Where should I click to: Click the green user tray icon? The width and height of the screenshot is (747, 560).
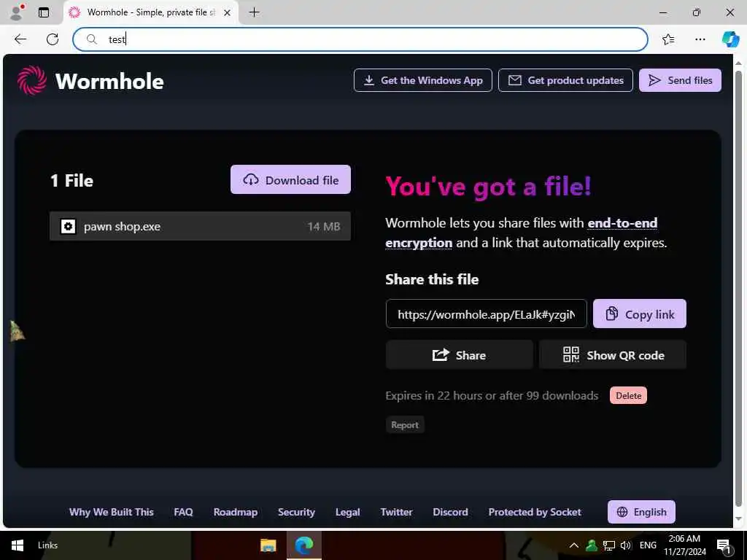pos(591,545)
